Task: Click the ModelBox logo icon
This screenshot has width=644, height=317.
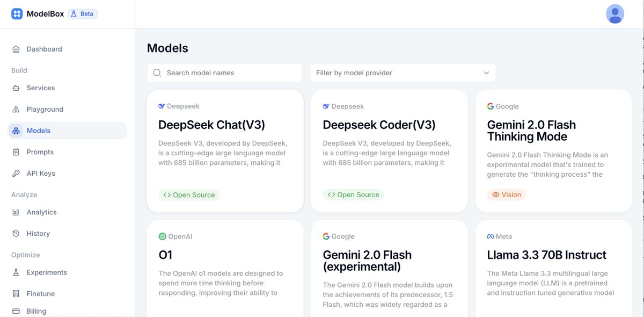Action: tap(17, 14)
